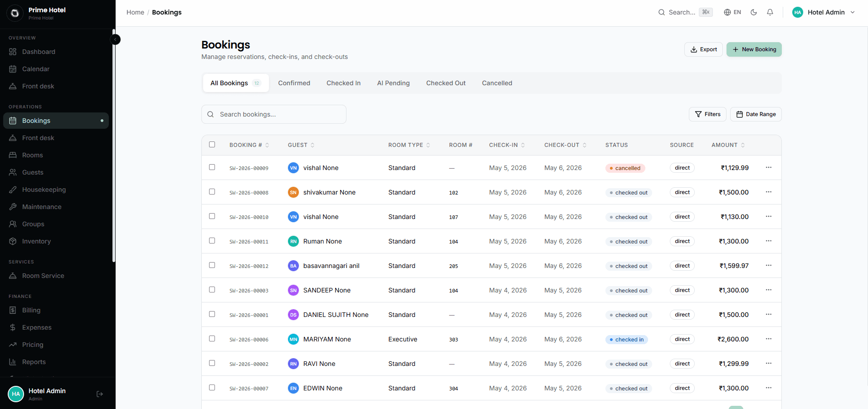
Task: Switch to Checked In tab
Action: pyautogui.click(x=343, y=83)
